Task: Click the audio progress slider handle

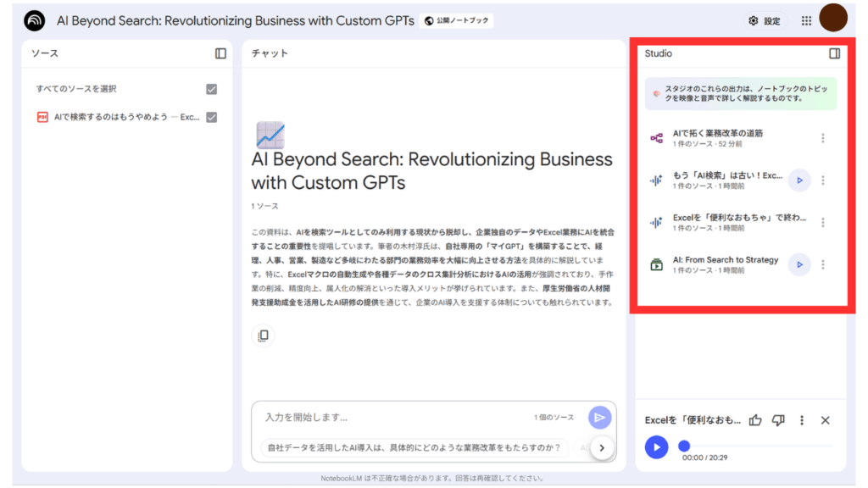Action: (684, 446)
